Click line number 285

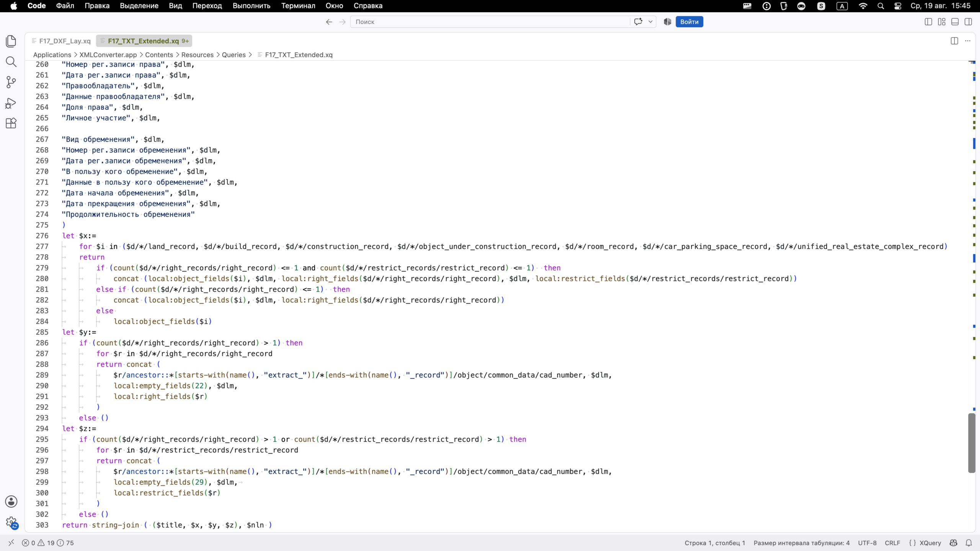pyautogui.click(x=42, y=332)
